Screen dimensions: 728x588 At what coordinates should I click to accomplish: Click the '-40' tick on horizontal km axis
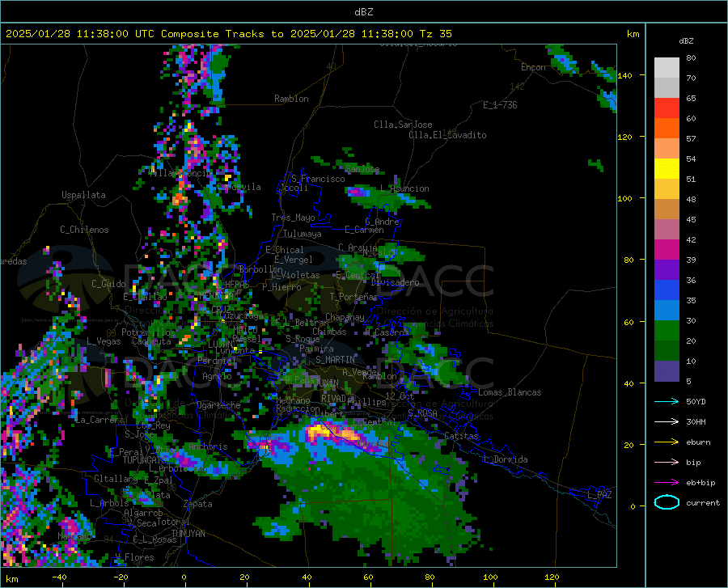(59, 577)
